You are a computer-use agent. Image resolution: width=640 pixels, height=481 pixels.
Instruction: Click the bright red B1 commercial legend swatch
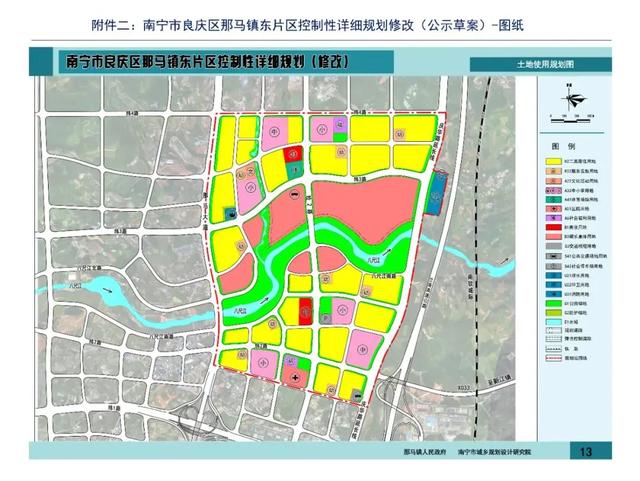(553, 227)
